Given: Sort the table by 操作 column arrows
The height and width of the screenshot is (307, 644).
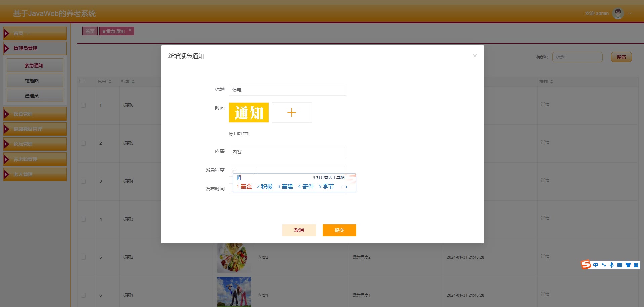Looking at the screenshot, I should click(x=552, y=82).
